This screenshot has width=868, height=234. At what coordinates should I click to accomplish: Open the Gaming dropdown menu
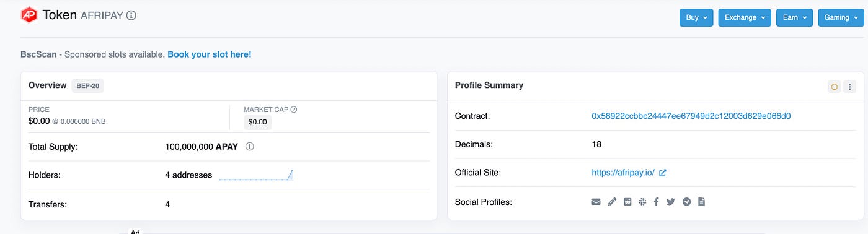[841, 17]
